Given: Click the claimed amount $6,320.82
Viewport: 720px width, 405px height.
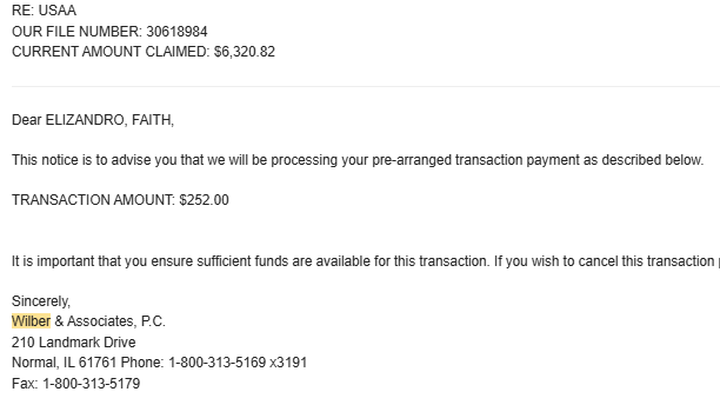Looking at the screenshot, I should click(x=244, y=51).
